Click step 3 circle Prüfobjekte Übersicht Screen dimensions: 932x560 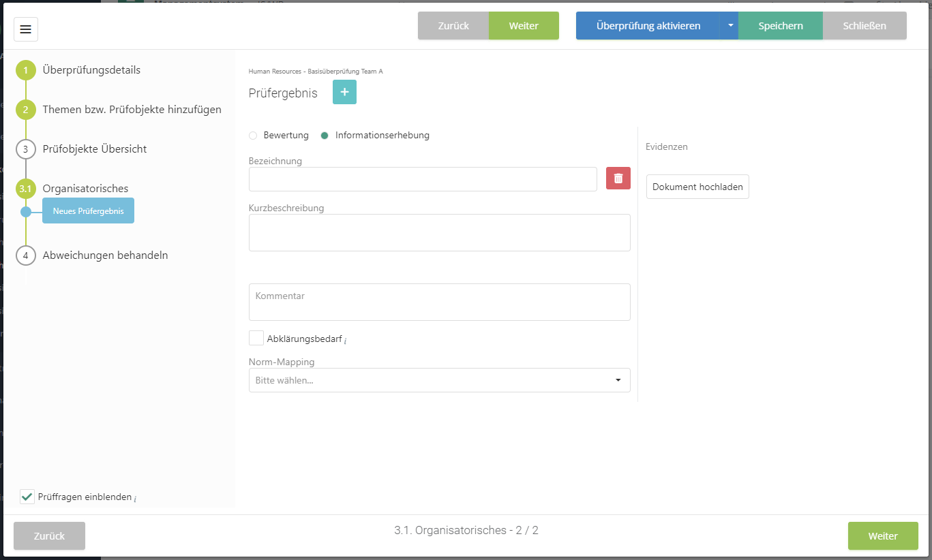coord(26,149)
